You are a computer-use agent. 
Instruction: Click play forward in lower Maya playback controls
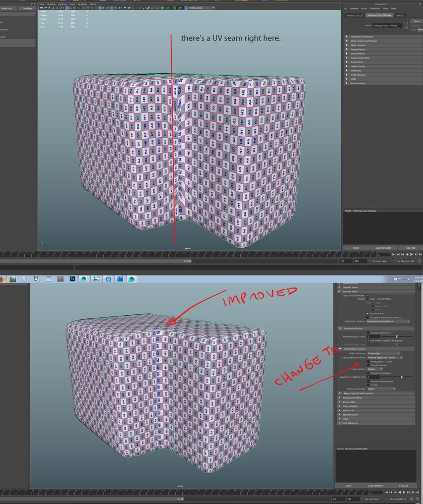(x=404, y=492)
